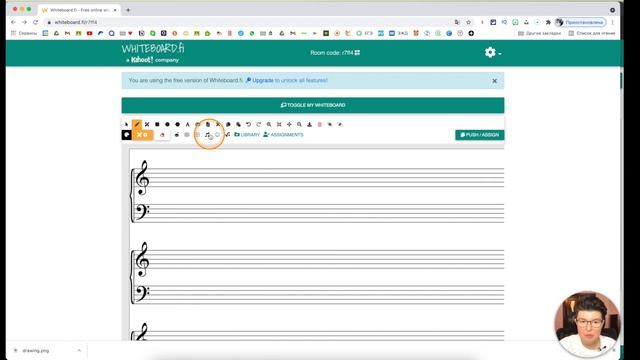Screen dimensions: 640x360
Task: Open the settings gear dropdown
Action: [493, 53]
